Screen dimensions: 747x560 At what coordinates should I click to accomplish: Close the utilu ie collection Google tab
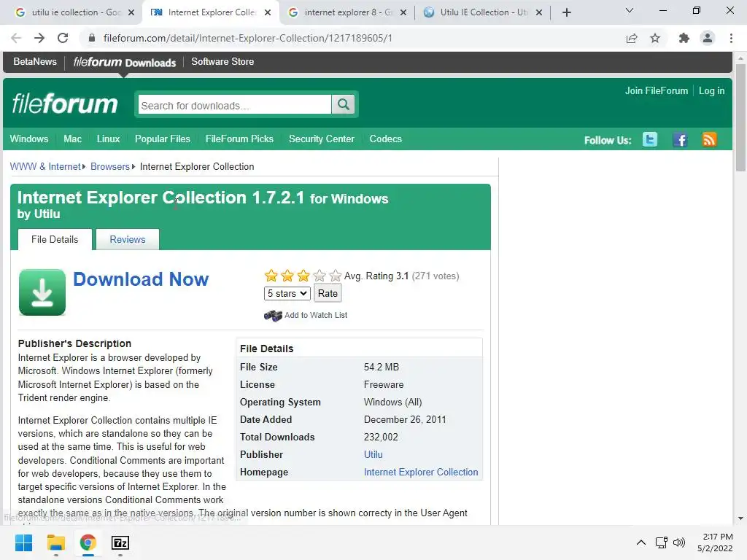(x=131, y=12)
